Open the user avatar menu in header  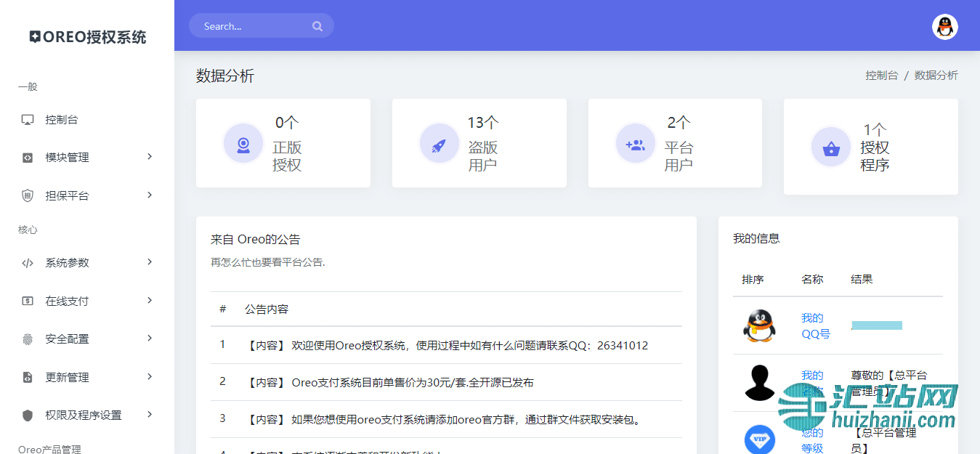tap(944, 27)
